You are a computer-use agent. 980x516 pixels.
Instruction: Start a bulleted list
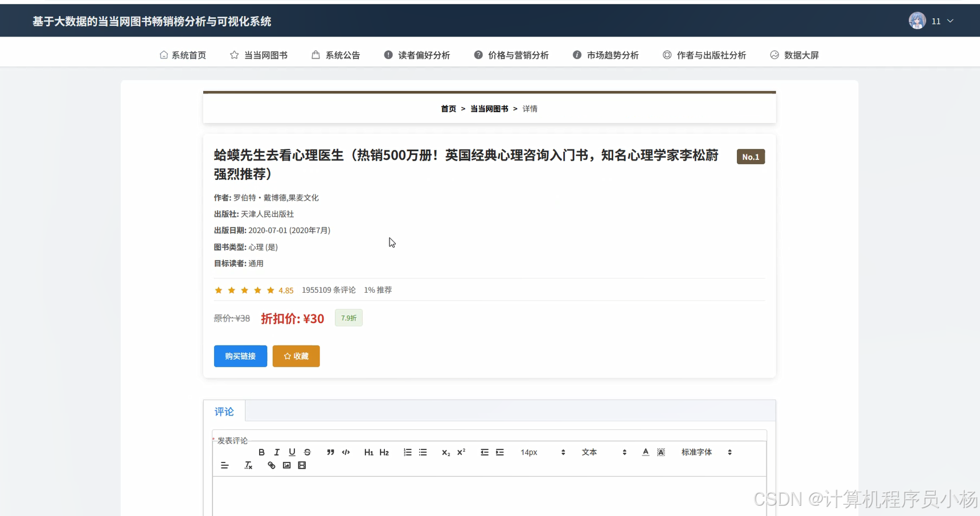point(423,452)
